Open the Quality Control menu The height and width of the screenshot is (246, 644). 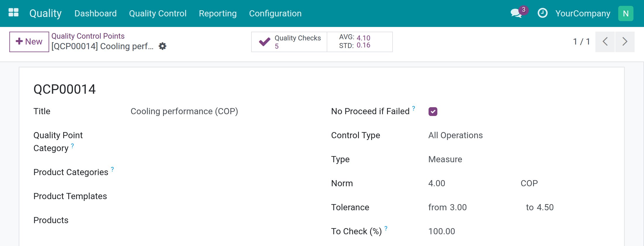pyautogui.click(x=158, y=13)
